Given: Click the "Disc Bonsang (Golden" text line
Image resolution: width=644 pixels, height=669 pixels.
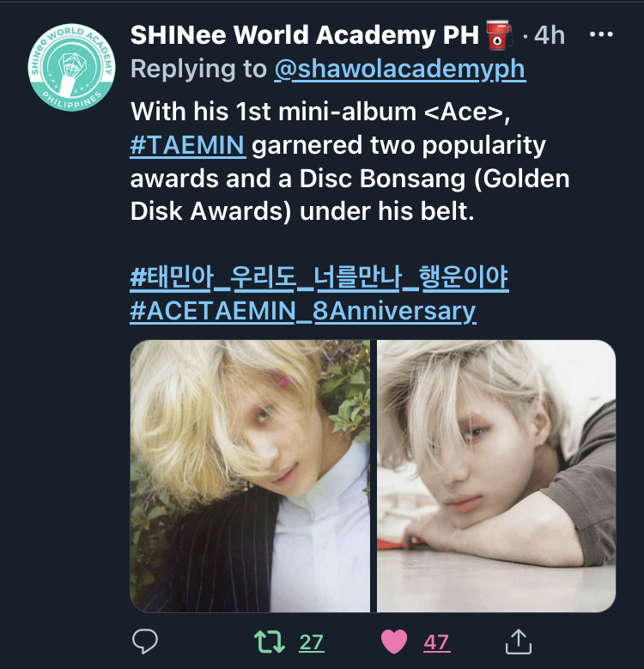Looking at the screenshot, I should click(x=434, y=179).
